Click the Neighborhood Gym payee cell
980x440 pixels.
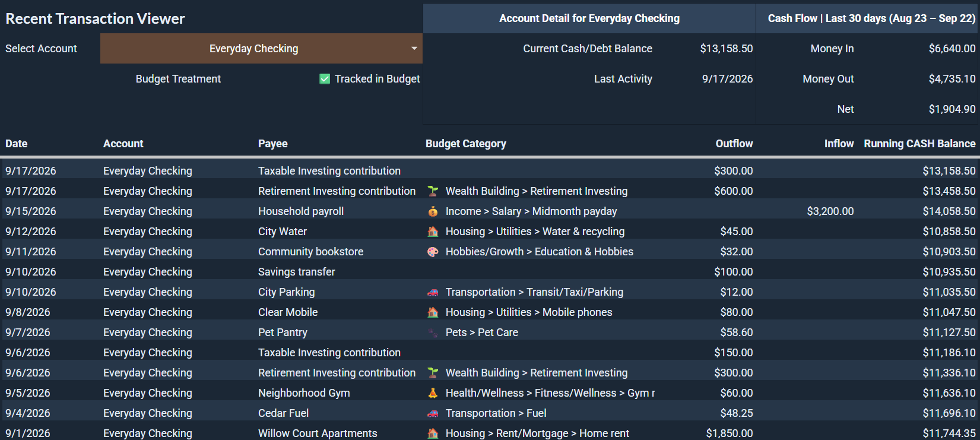[304, 393]
